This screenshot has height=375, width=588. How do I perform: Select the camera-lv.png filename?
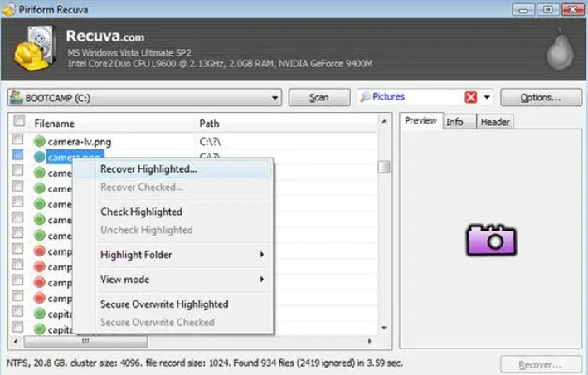[80, 142]
